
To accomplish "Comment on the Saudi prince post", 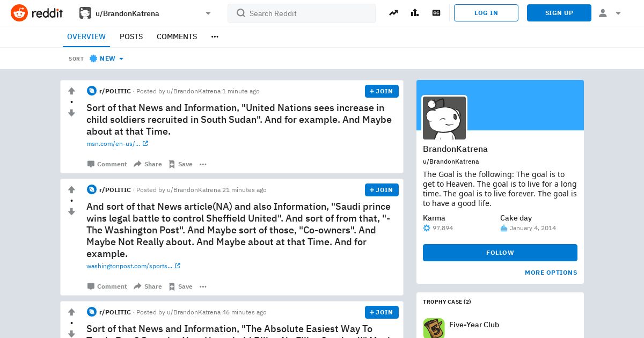I will [107, 286].
